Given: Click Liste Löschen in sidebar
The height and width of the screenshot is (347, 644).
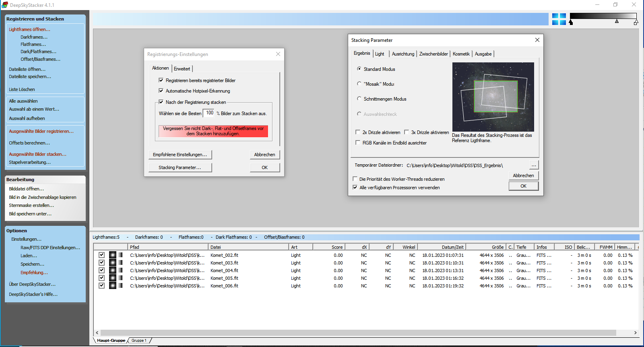Looking at the screenshot, I should [22, 89].
